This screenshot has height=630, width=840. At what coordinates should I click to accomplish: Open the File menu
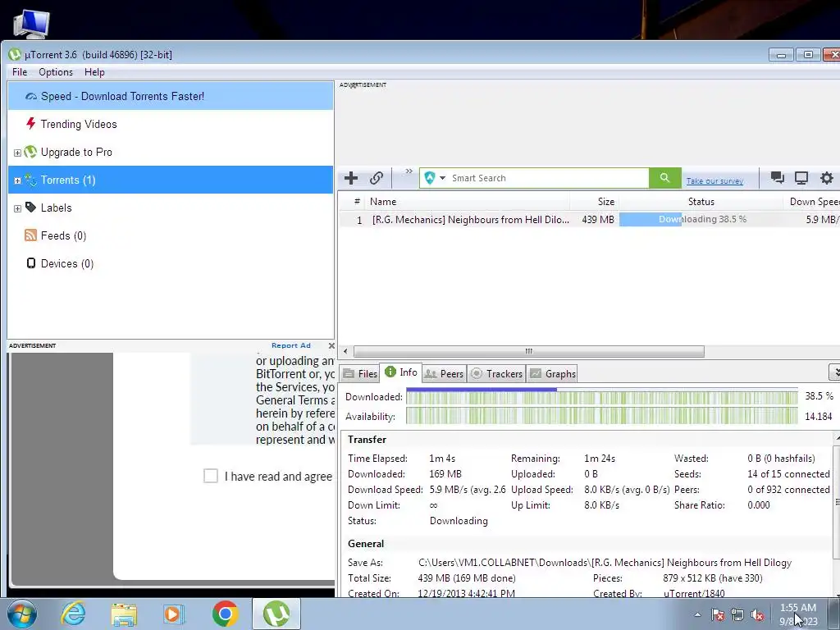tap(20, 72)
